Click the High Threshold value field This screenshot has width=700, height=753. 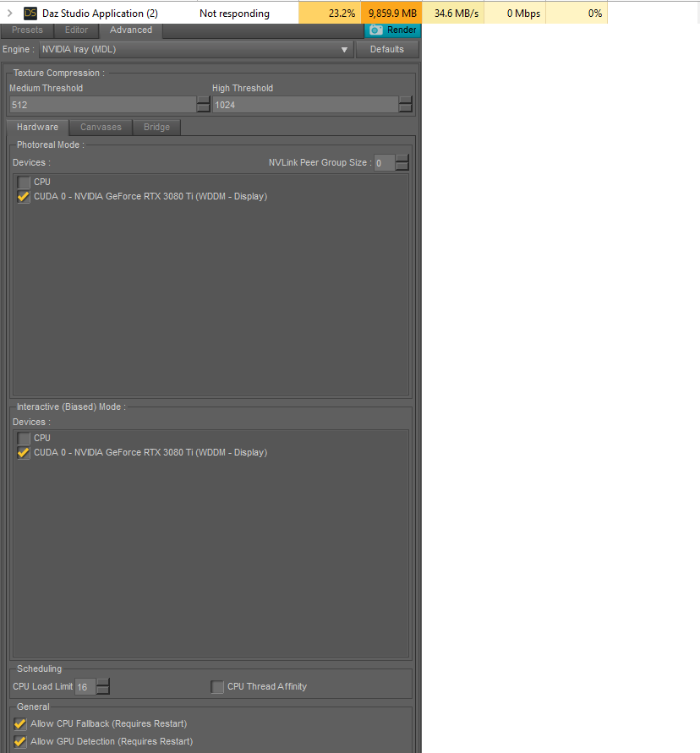coord(305,105)
